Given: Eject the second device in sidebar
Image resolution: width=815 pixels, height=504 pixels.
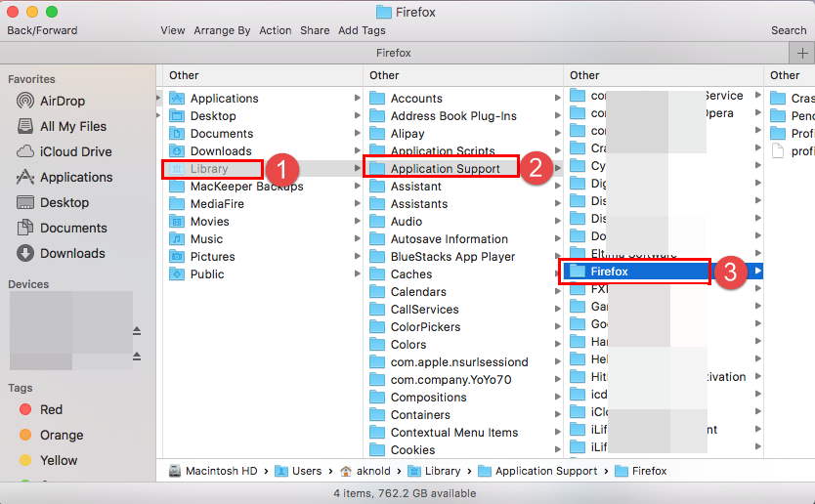Looking at the screenshot, I should click(x=137, y=357).
